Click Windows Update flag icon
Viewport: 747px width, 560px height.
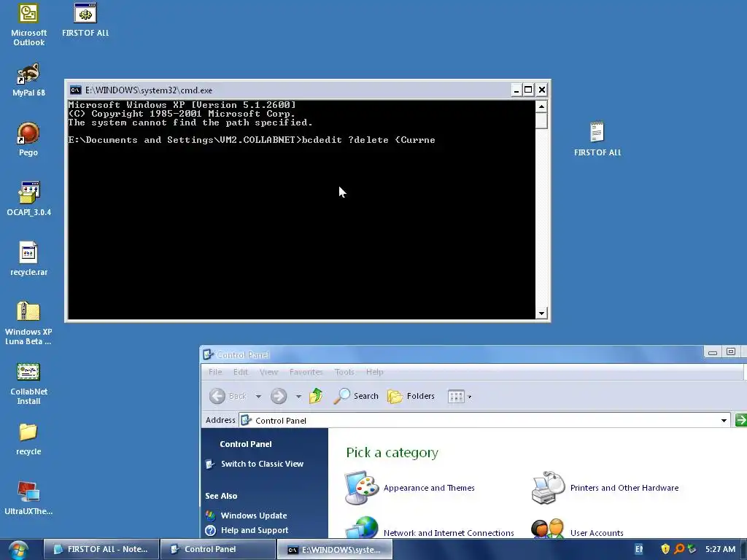(x=210, y=516)
